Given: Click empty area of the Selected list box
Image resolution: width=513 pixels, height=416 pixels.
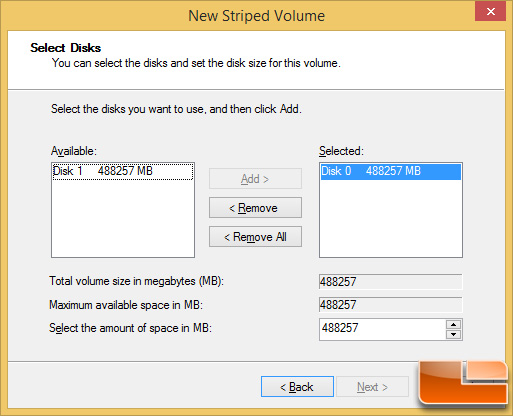Looking at the screenshot, I should pyautogui.click(x=391, y=218).
